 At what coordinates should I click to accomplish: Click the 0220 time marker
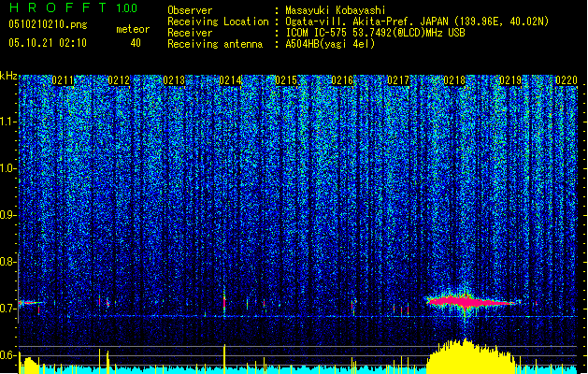[566, 80]
